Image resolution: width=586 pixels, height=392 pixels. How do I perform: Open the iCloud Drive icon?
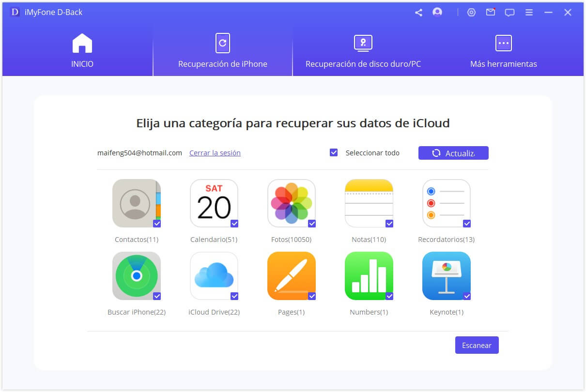tap(214, 276)
